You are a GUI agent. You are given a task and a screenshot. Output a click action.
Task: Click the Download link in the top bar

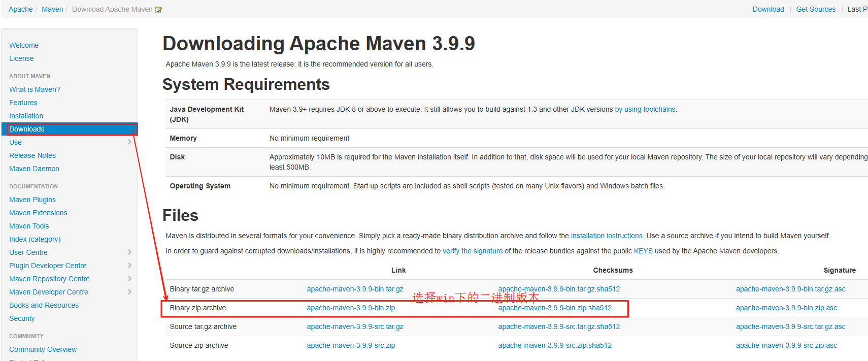(x=768, y=9)
